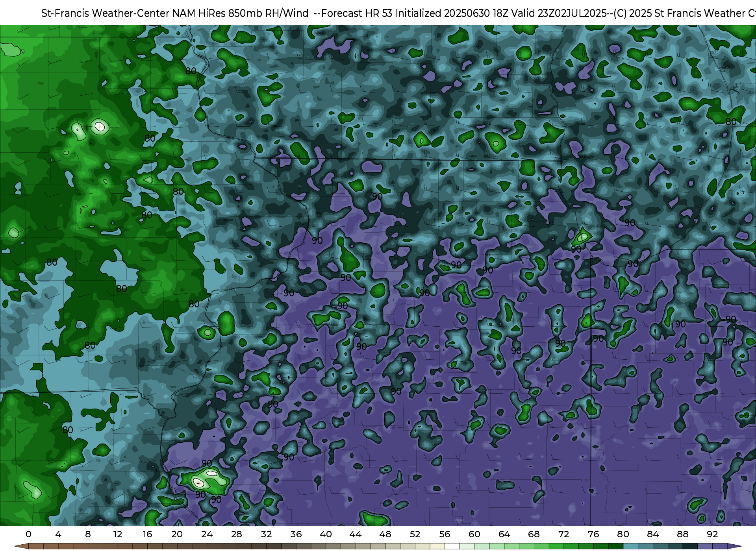Click the colorbar tick label '8'

(88, 534)
